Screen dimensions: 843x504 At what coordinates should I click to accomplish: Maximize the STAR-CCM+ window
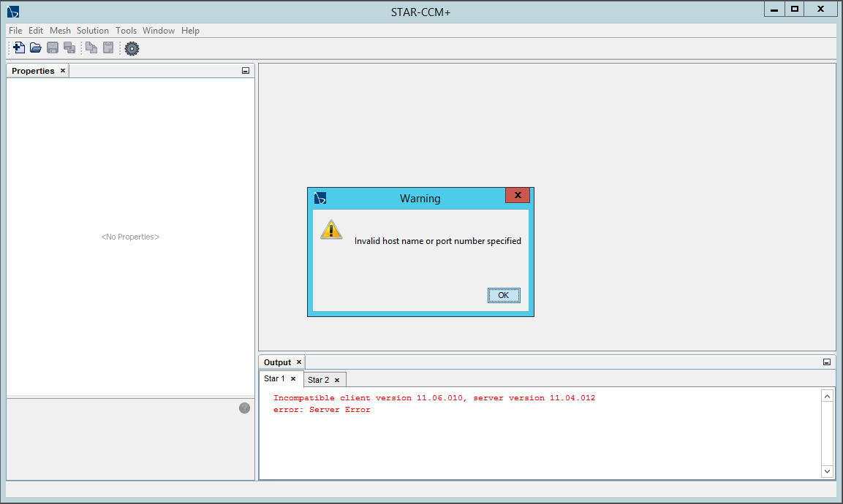click(x=795, y=9)
